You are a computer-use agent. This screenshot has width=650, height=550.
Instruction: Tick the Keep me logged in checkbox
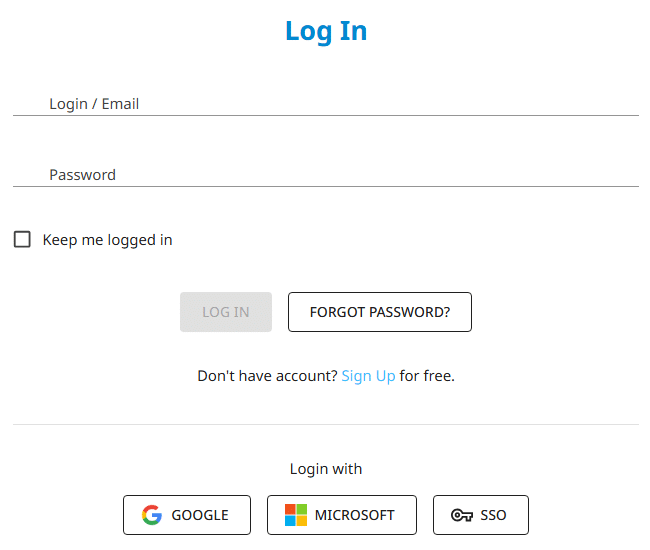tap(22, 240)
